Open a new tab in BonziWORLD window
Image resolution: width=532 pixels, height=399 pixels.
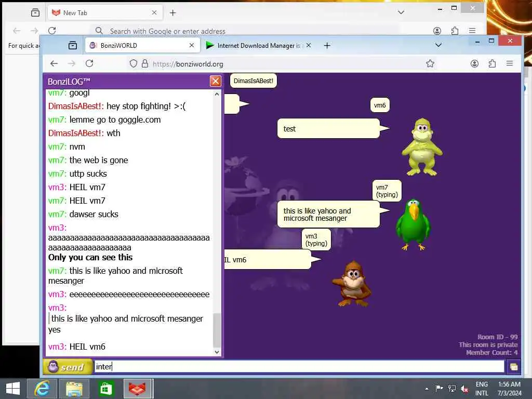[x=327, y=46]
